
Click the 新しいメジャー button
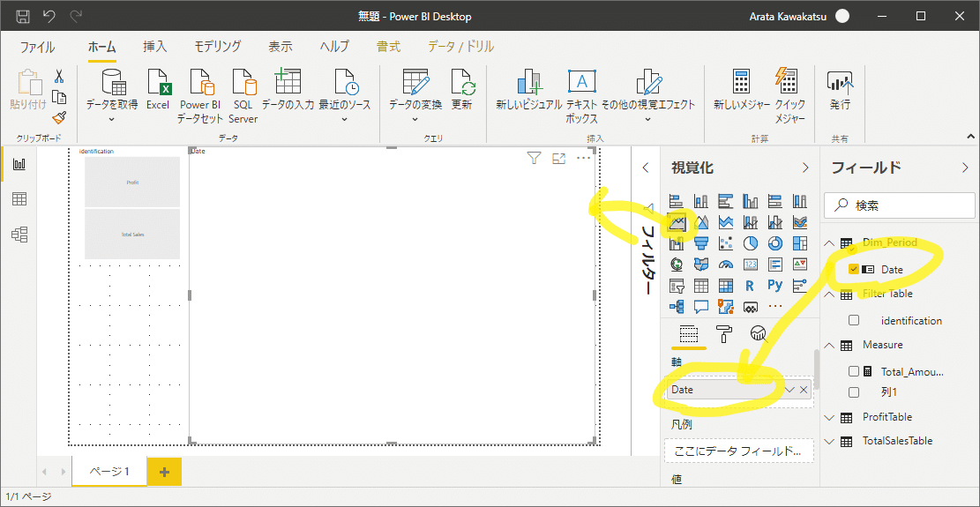[741, 91]
